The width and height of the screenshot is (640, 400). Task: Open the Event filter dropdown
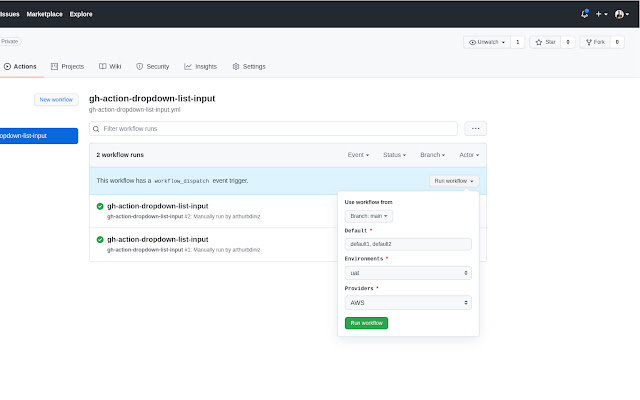click(x=358, y=155)
